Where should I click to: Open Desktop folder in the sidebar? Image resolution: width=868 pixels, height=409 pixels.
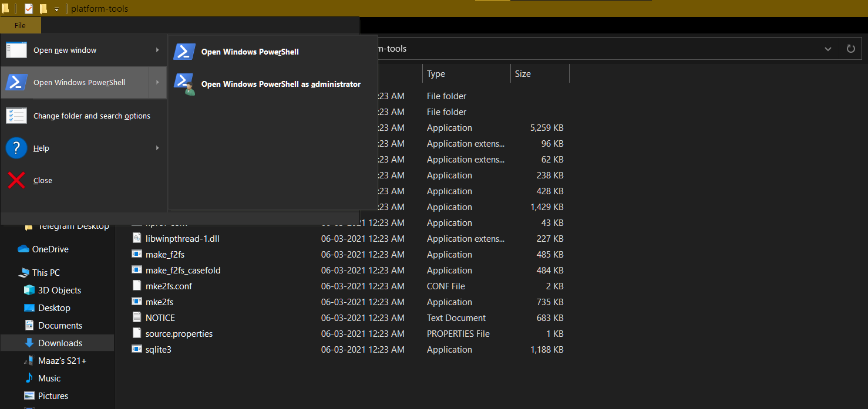tap(54, 308)
